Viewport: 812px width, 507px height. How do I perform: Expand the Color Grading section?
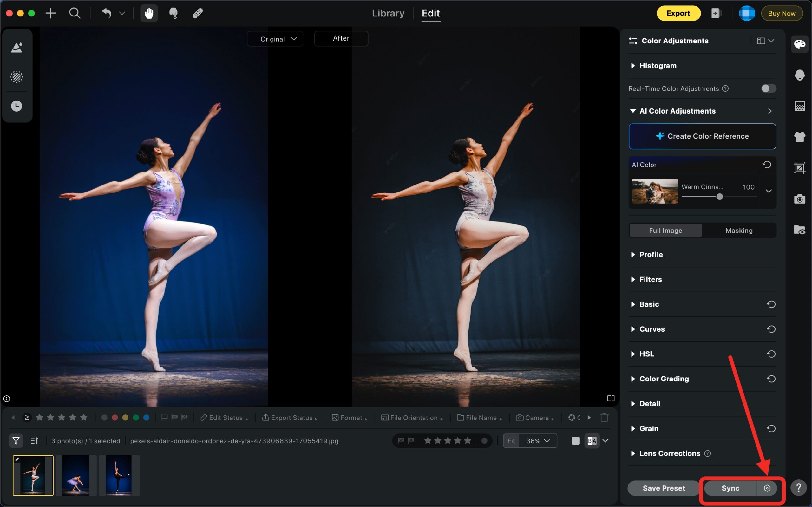click(x=664, y=379)
